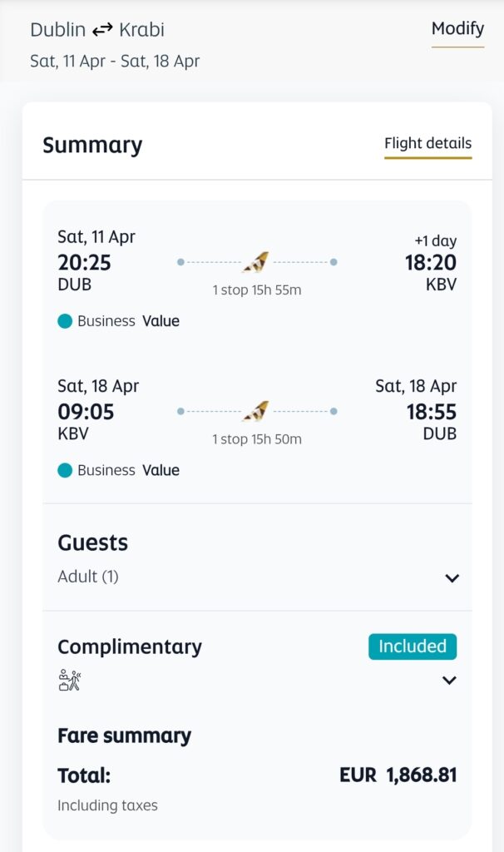The width and height of the screenshot is (504, 852).
Task: Click the teal dot beside outbound Business Value
Action: (65, 321)
